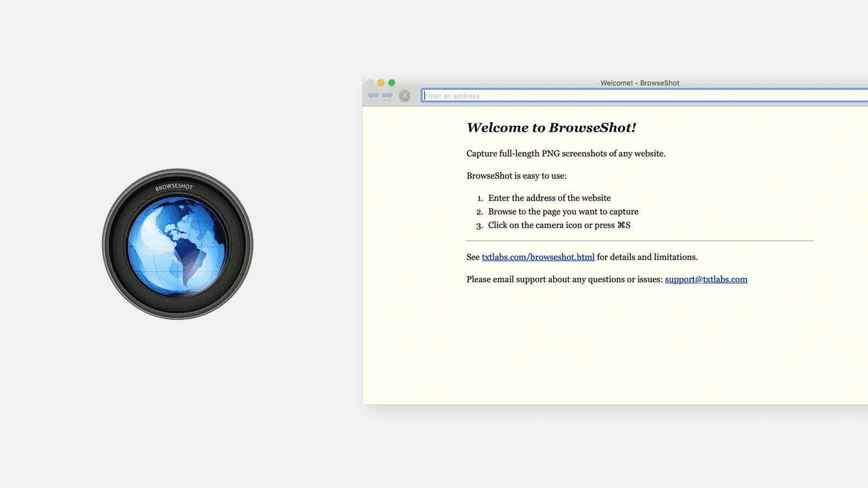Click the back arrow in the BrowseShot toolbar
Image resolution: width=868 pixels, height=488 pixels.
coord(373,95)
